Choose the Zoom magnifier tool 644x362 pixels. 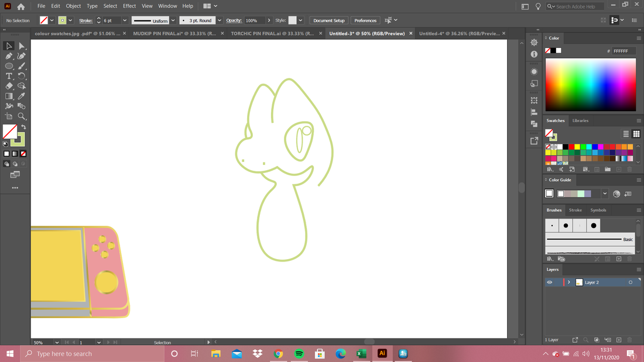tap(22, 116)
